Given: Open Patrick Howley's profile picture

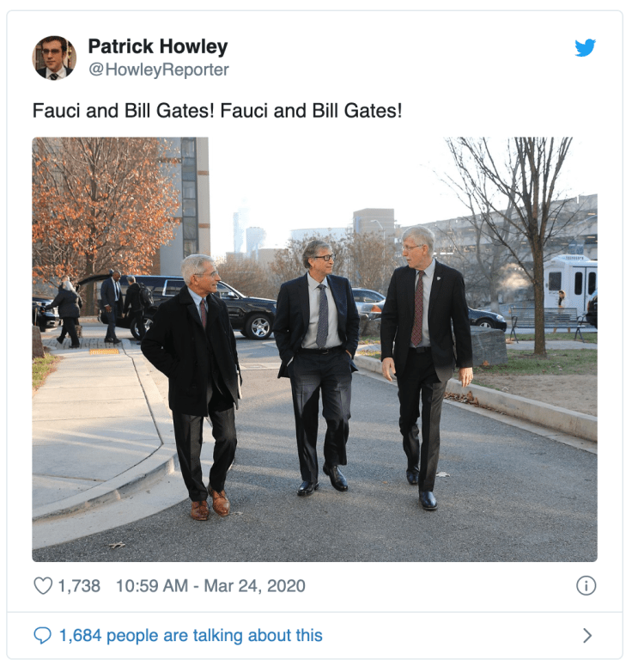Looking at the screenshot, I should [54, 58].
